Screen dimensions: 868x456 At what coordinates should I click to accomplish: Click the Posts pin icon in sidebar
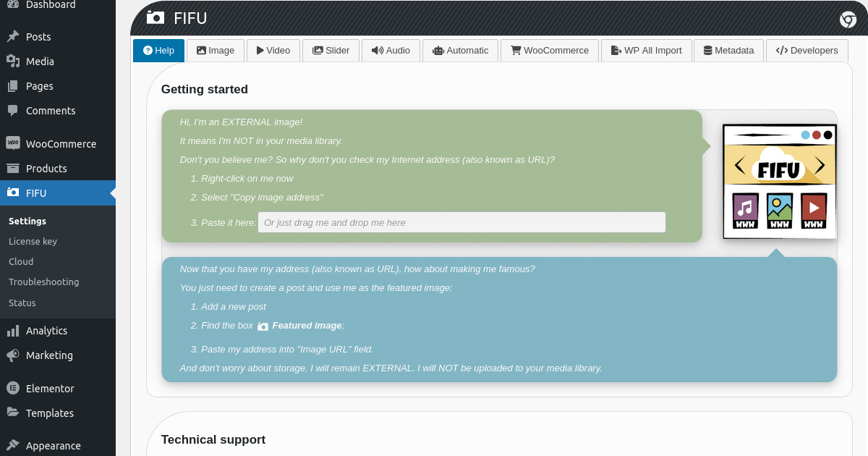click(x=13, y=37)
